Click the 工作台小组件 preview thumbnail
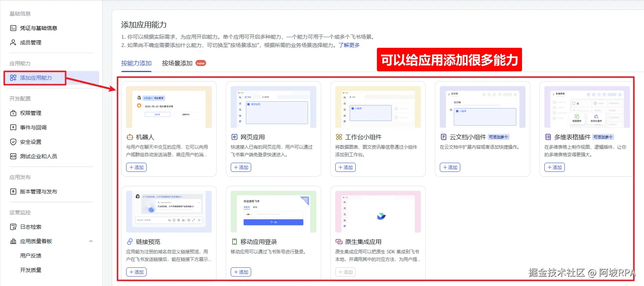Screen dimensions: 644x286 [x=378, y=107]
